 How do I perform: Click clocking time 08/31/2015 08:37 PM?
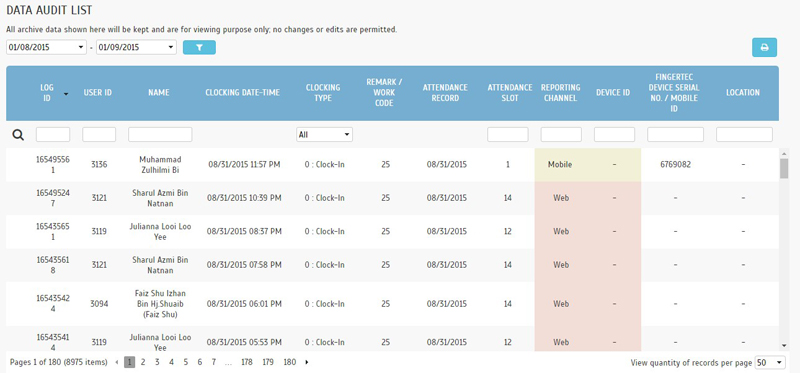(244, 232)
